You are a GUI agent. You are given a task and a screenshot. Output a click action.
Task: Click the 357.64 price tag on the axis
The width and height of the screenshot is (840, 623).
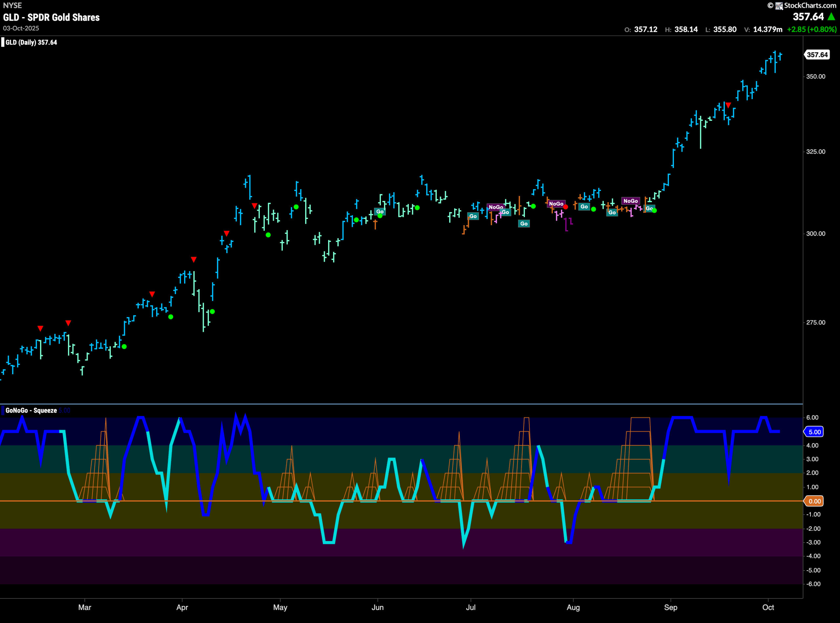[817, 55]
